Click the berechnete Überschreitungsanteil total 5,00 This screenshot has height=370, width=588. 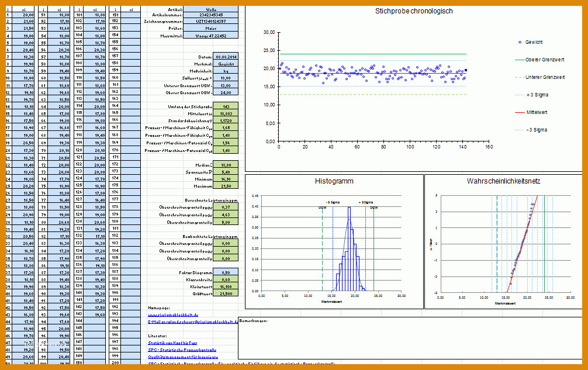(x=226, y=222)
